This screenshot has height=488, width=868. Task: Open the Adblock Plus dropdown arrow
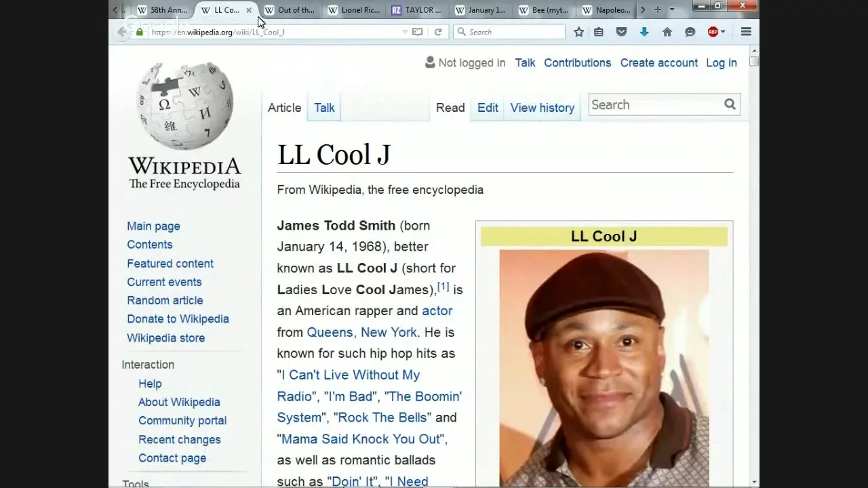click(723, 32)
